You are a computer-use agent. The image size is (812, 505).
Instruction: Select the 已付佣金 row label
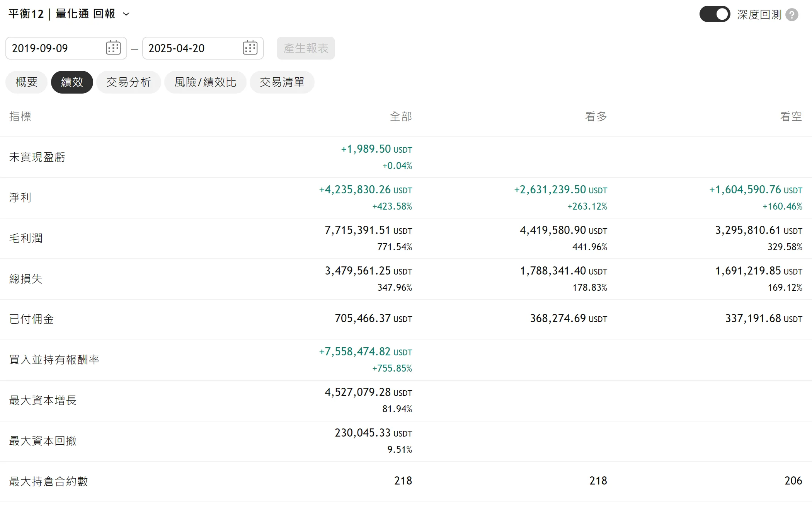tap(31, 319)
